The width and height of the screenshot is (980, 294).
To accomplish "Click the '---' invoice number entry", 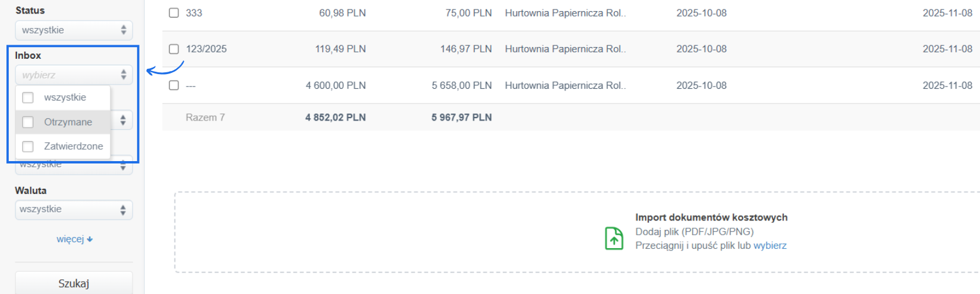I will click(x=191, y=86).
